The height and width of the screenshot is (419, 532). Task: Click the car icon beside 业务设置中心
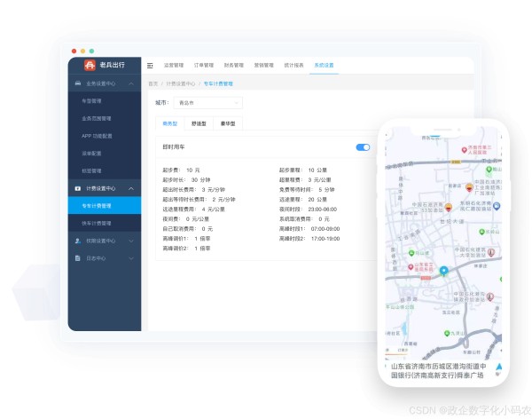pyautogui.click(x=78, y=83)
